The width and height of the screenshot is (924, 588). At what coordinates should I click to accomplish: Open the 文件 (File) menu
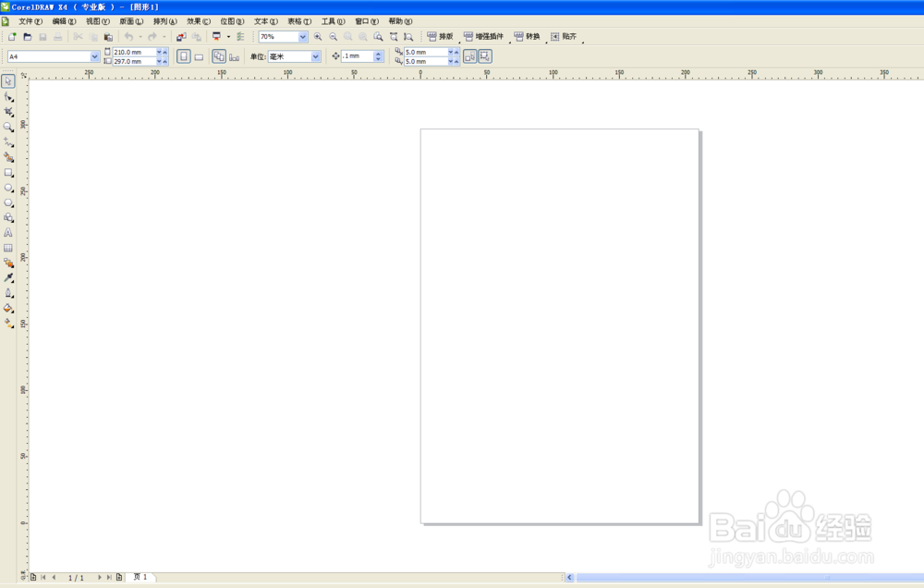click(x=30, y=21)
